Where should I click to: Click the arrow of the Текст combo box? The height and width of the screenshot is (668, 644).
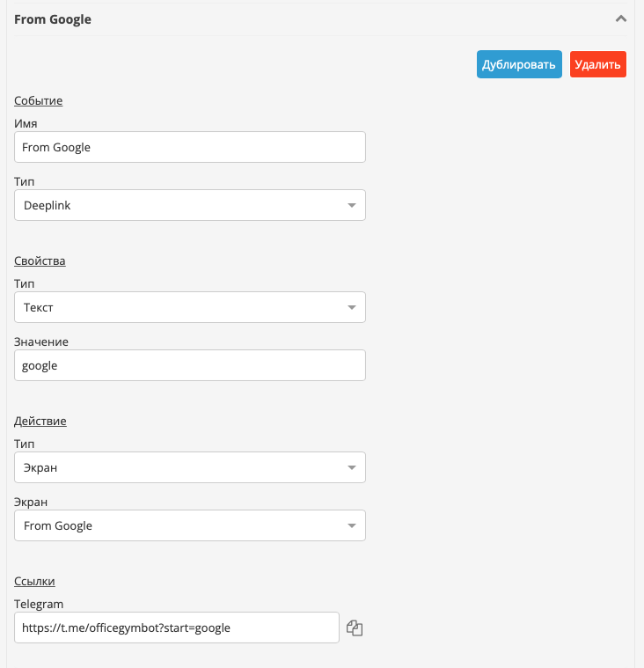352,307
